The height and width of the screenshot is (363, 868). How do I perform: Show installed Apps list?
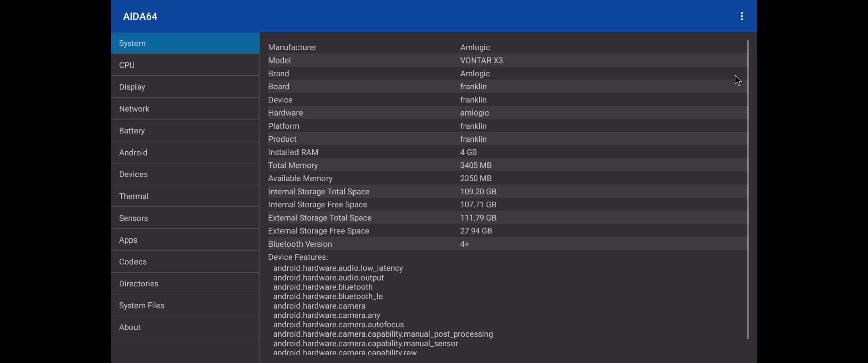[185, 240]
